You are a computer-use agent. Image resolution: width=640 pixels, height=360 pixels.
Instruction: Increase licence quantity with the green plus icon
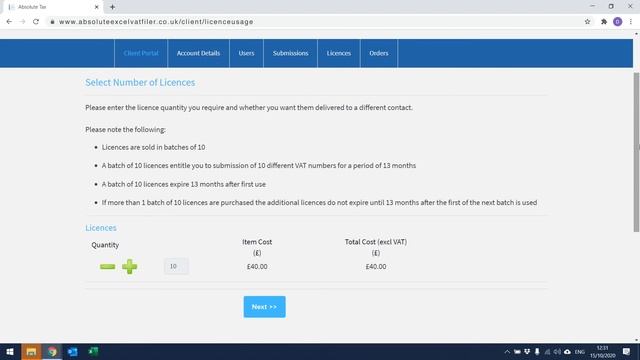tap(129, 267)
